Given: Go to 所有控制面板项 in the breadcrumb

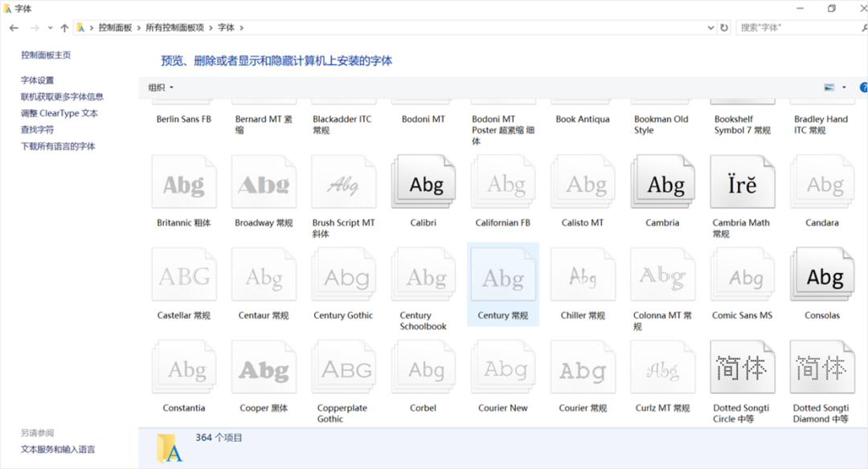Looking at the screenshot, I should 174,27.
